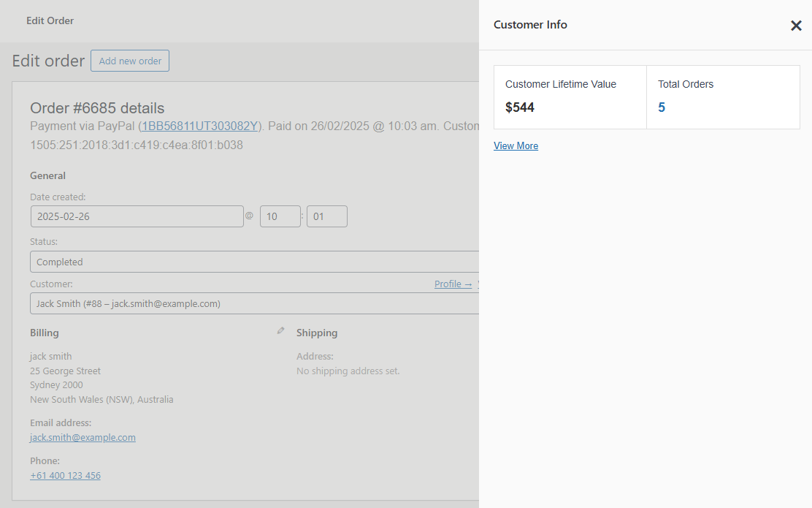The height and width of the screenshot is (508, 812).
Task: Click the Customer Info panel title
Action: tap(530, 25)
